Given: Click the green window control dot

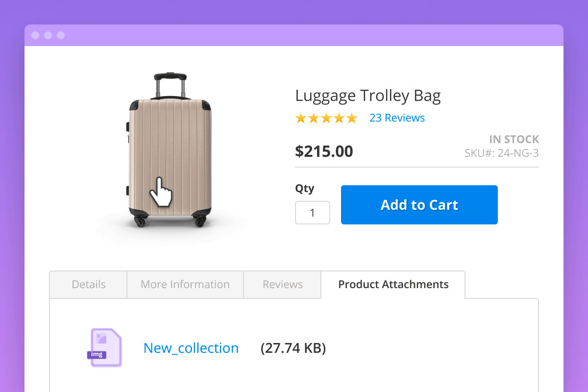Looking at the screenshot, I should click(61, 35).
